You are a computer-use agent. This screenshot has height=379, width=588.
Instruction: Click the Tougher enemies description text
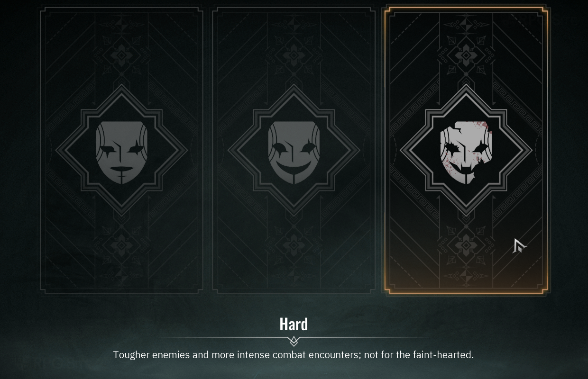(294, 354)
